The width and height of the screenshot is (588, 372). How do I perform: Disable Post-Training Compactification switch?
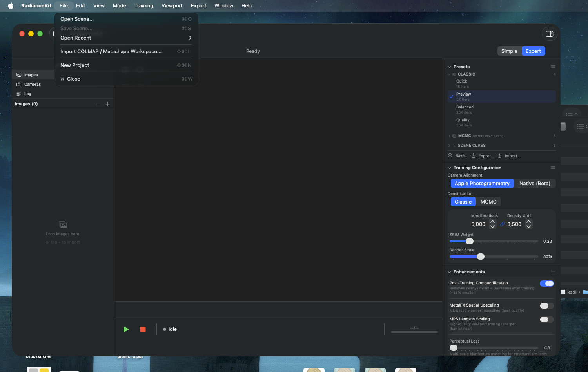547,284
